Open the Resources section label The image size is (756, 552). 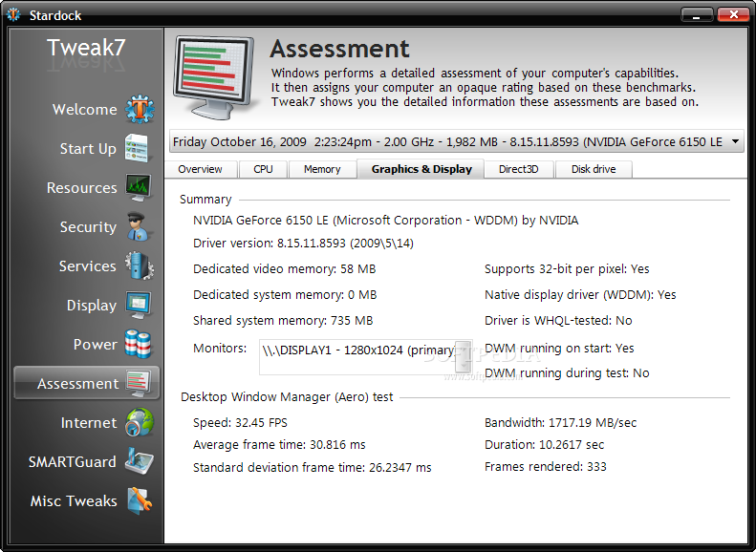[x=82, y=187]
